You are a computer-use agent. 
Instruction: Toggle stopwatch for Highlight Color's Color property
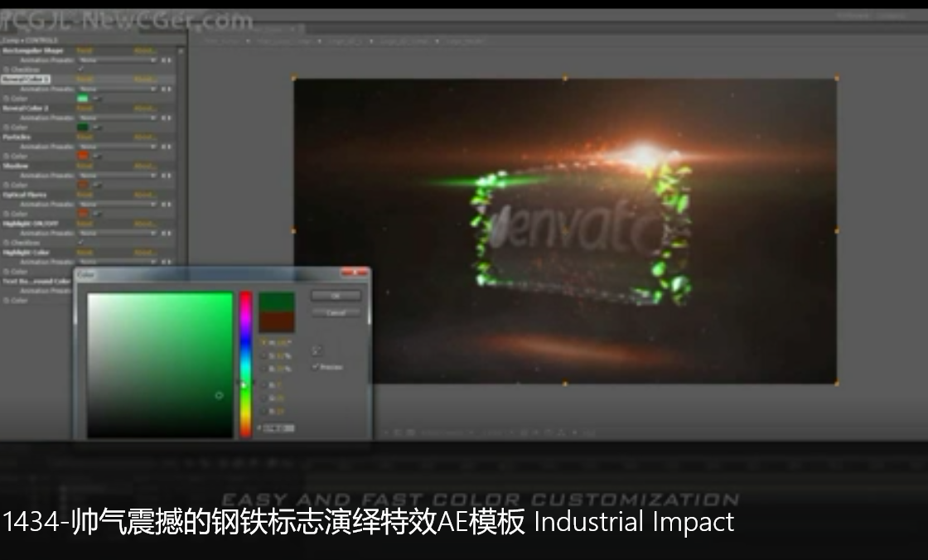click(x=7, y=272)
